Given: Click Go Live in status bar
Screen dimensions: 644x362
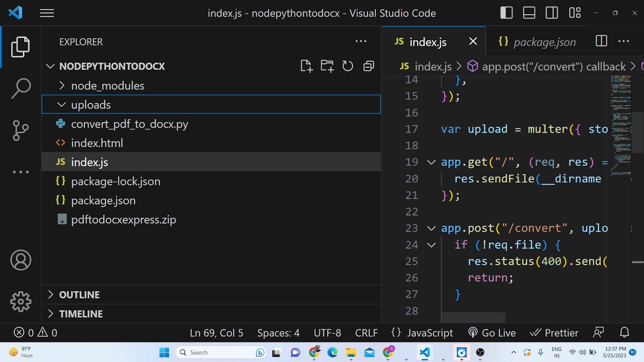Looking at the screenshot, I should tap(492, 333).
